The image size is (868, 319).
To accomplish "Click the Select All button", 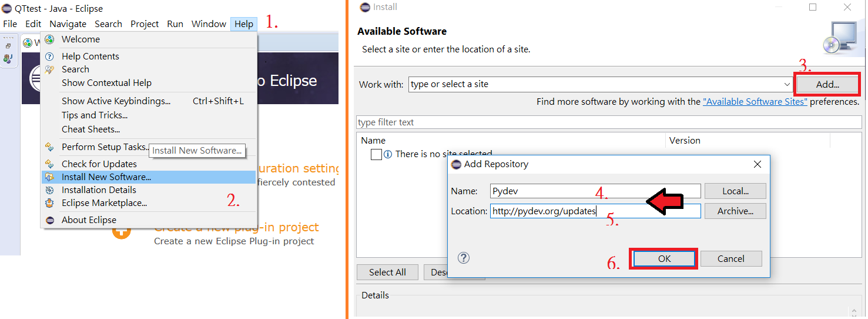I will (x=387, y=273).
